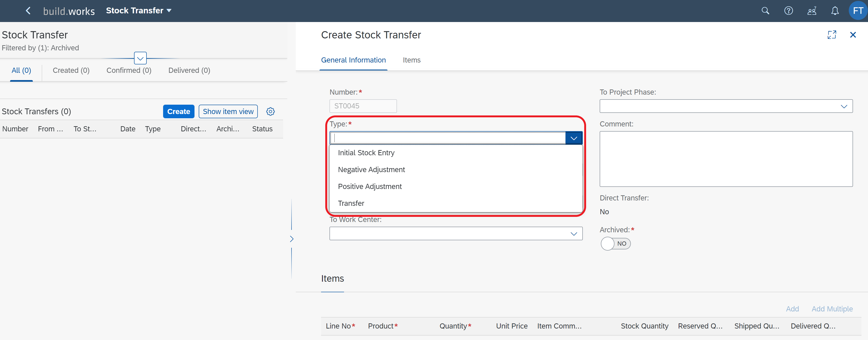Click the Shipped Qu... column header

click(756, 326)
